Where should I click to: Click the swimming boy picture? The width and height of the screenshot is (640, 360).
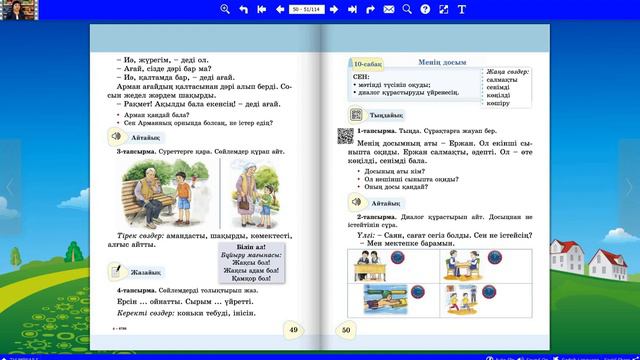coord(385,300)
